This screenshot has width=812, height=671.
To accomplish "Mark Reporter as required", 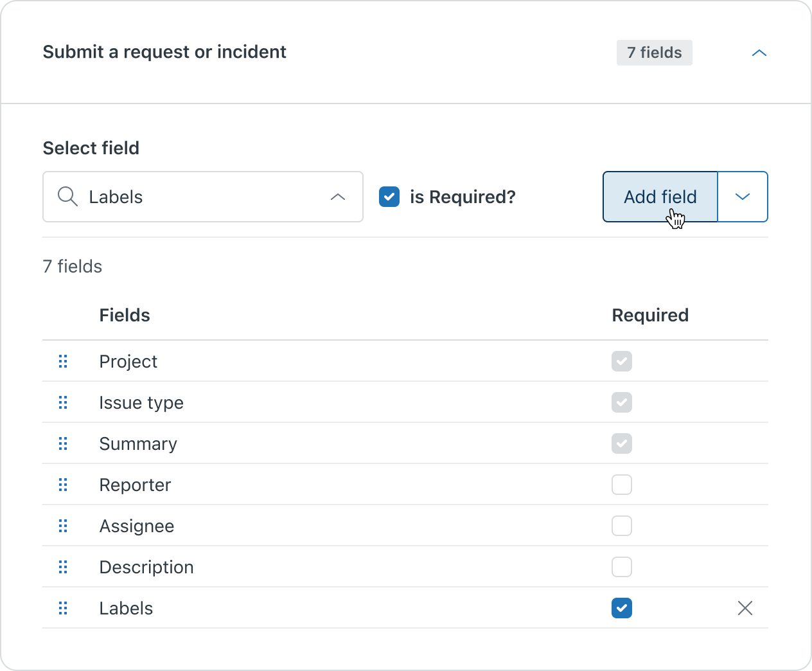I will pos(621,485).
